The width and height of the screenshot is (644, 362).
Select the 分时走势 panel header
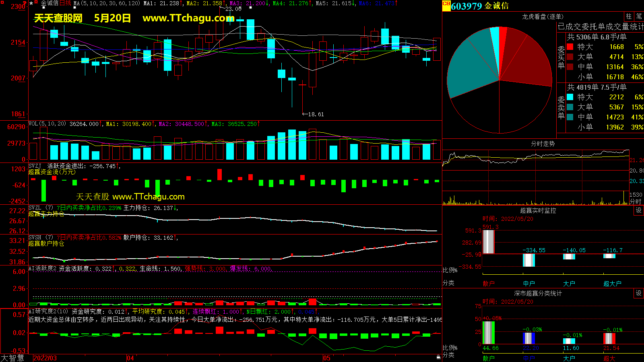[x=542, y=144]
